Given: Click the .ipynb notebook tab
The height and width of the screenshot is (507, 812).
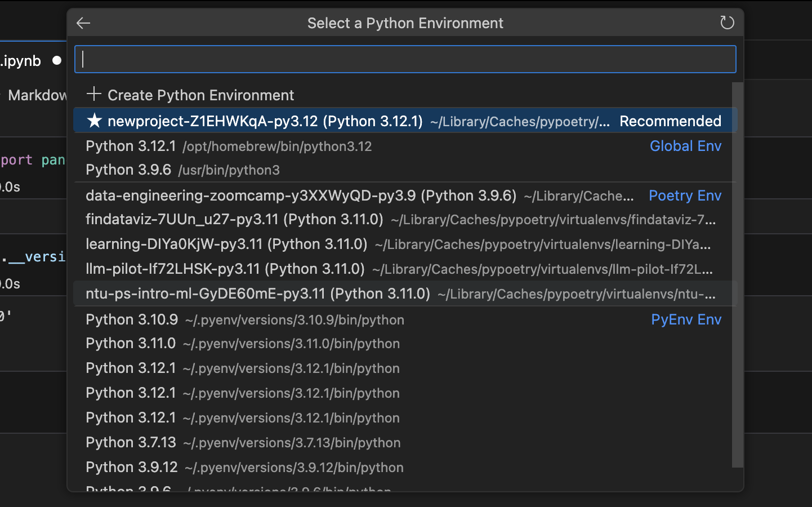Looking at the screenshot, I should coord(32,60).
